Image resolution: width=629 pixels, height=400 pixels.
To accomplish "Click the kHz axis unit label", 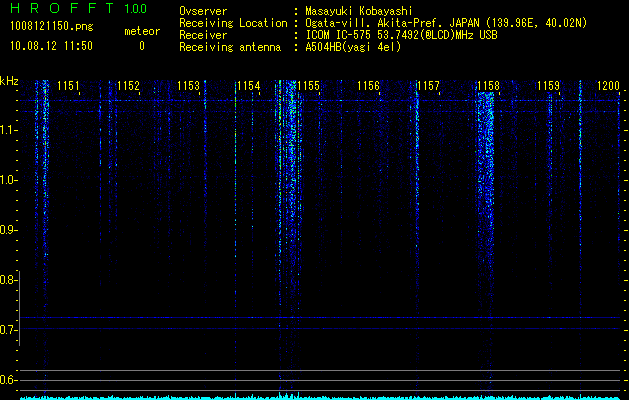I will tap(9, 81).
